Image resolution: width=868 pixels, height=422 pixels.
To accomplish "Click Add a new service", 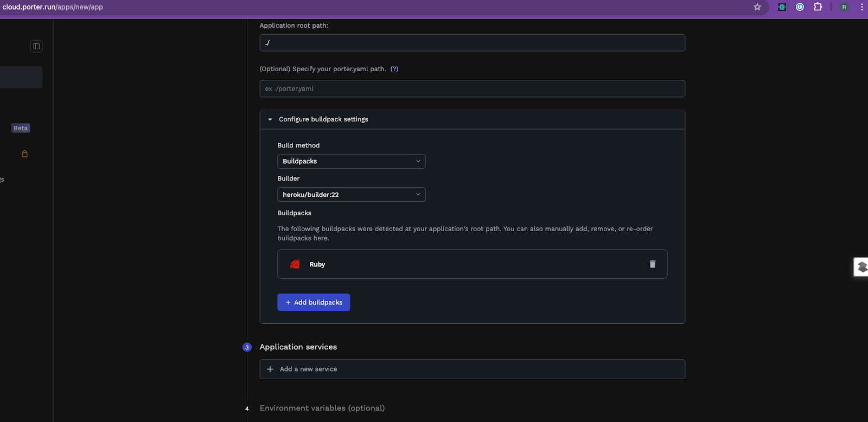I will (x=473, y=369).
